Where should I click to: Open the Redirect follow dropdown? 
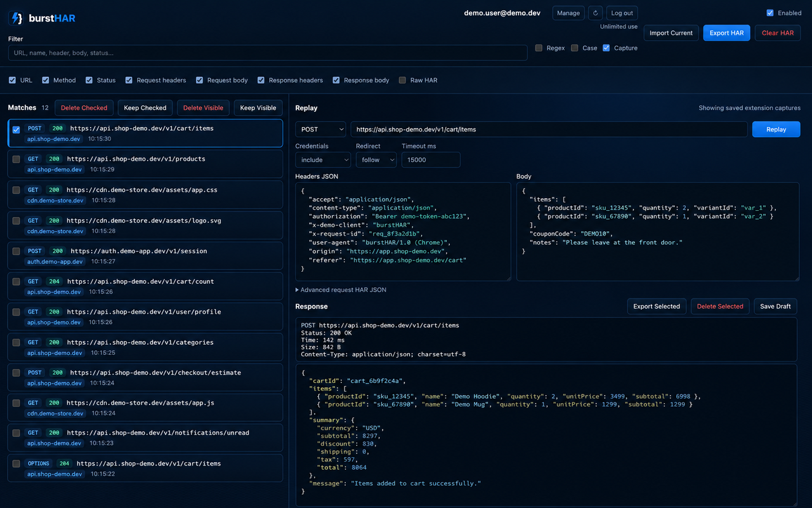click(x=376, y=160)
